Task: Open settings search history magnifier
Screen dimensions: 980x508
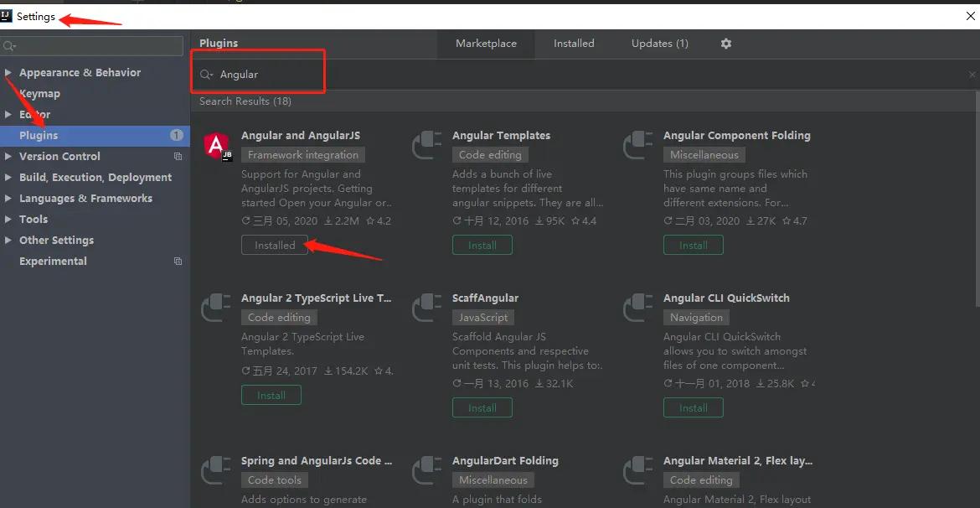Action: pyautogui.click(x=9, y=46)
